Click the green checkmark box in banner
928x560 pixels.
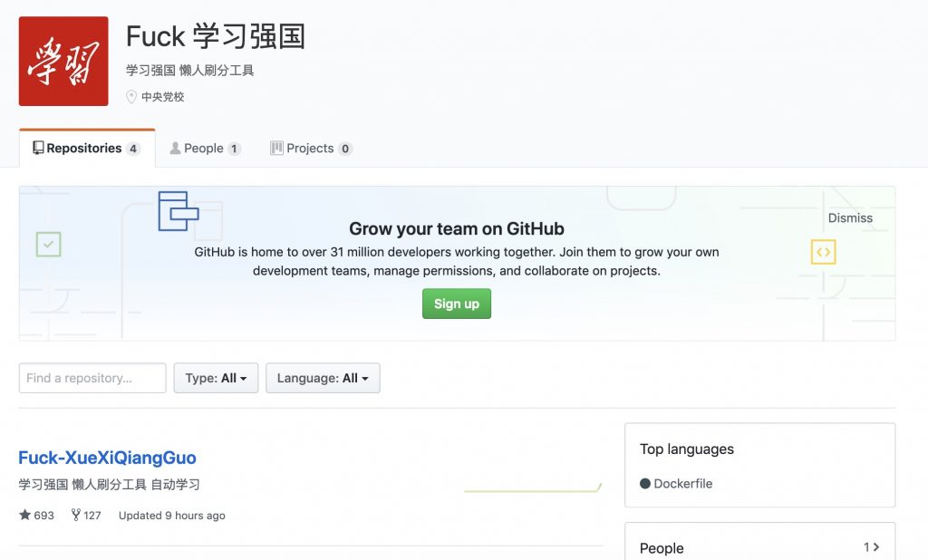48,244
